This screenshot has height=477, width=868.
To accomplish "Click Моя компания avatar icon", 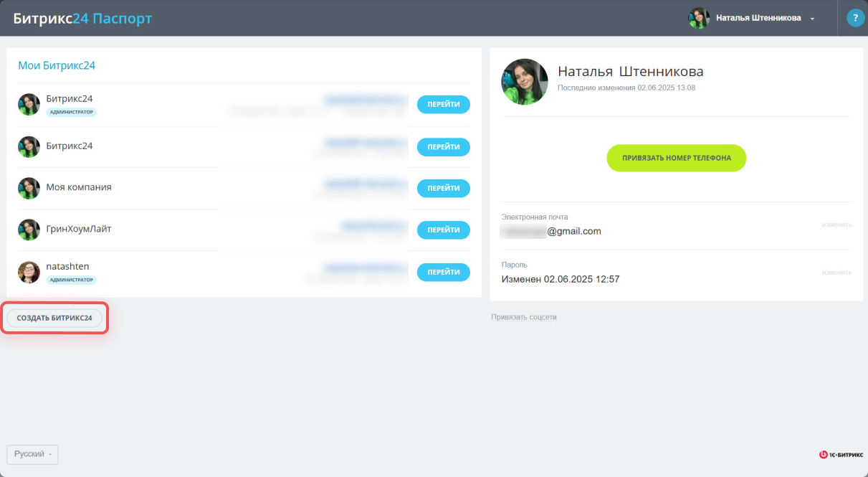I will coord(29,188).
